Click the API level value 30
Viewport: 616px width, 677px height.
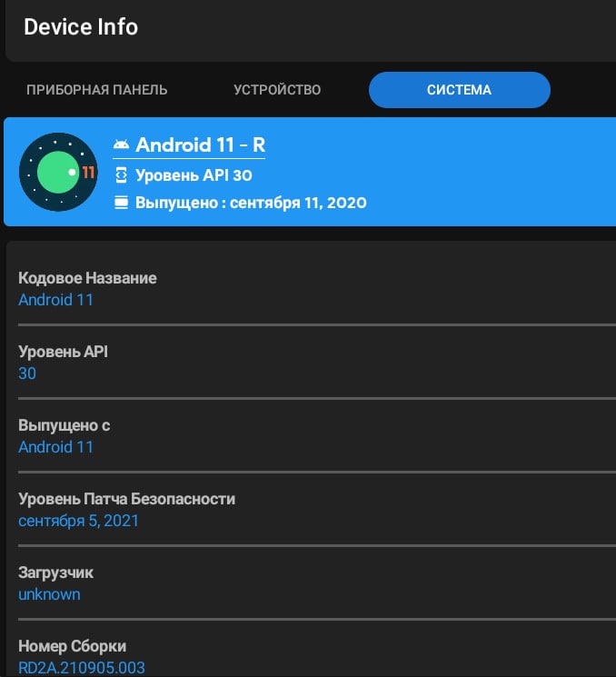click(27, 373)
